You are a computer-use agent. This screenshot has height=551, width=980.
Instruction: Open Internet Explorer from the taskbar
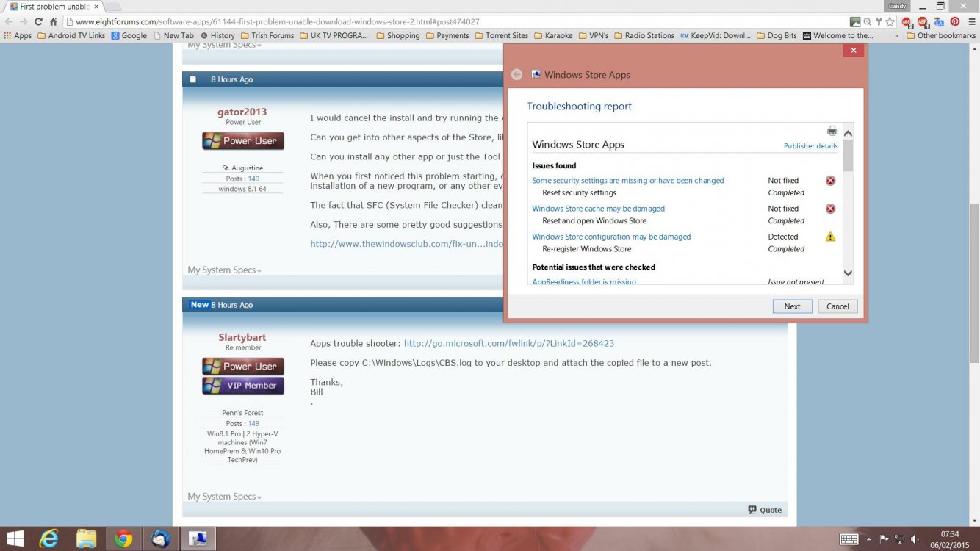click(49, 539)
